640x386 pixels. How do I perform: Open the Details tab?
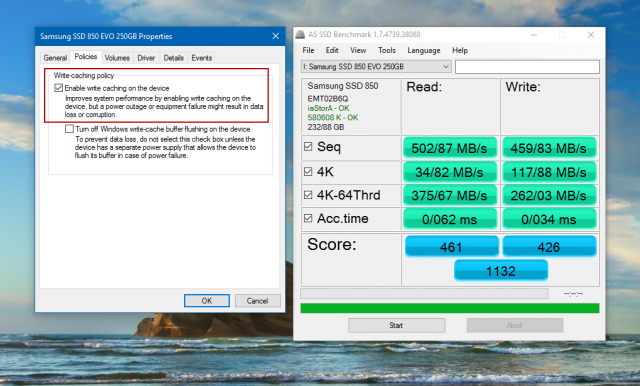173,58
